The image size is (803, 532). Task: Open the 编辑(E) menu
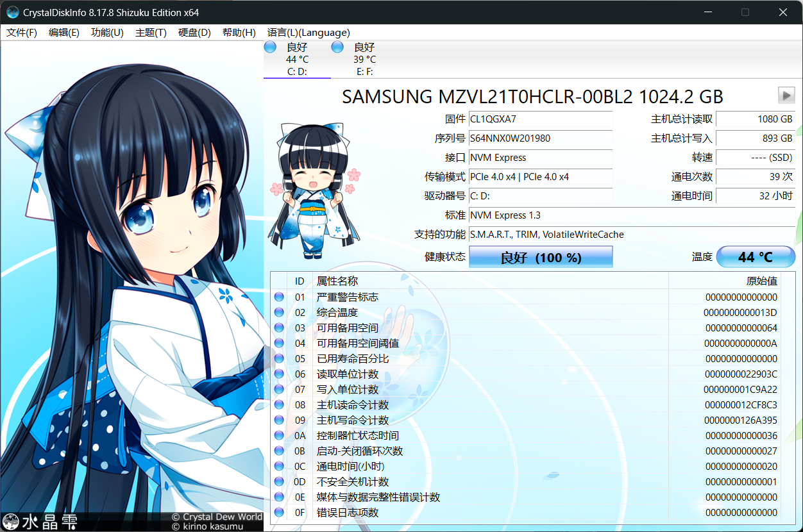64,33
